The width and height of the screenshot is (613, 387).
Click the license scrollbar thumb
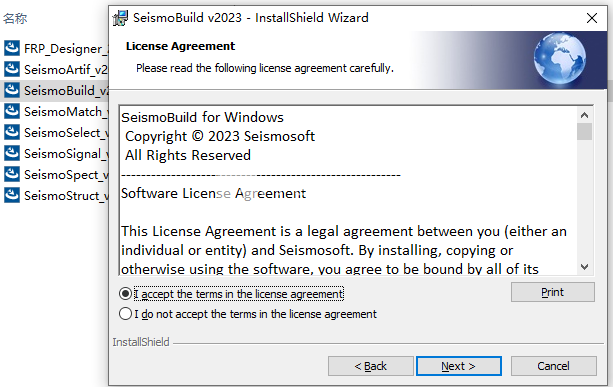[584, 131]
